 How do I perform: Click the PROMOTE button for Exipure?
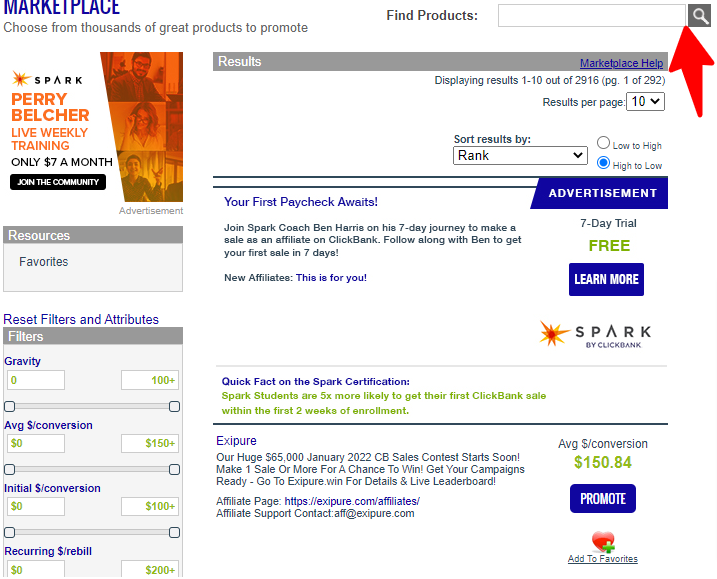tap(603, 499)
